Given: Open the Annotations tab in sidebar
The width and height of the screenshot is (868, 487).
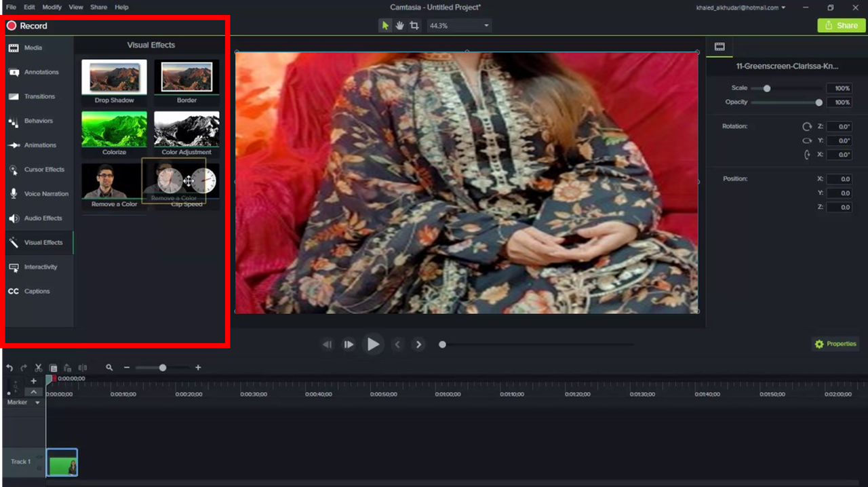Looking at the screenshot, I should pyautogui.click(x=39, y=73).
